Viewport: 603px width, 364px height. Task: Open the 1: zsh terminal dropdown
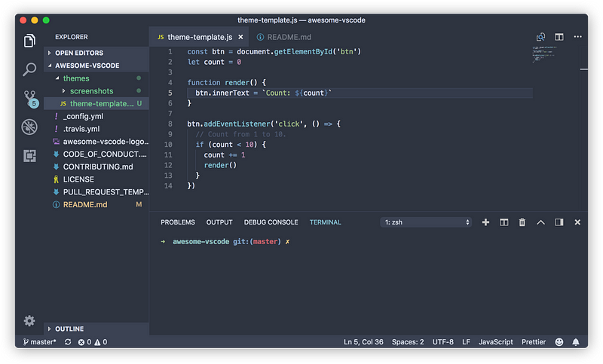pos(426,222)
